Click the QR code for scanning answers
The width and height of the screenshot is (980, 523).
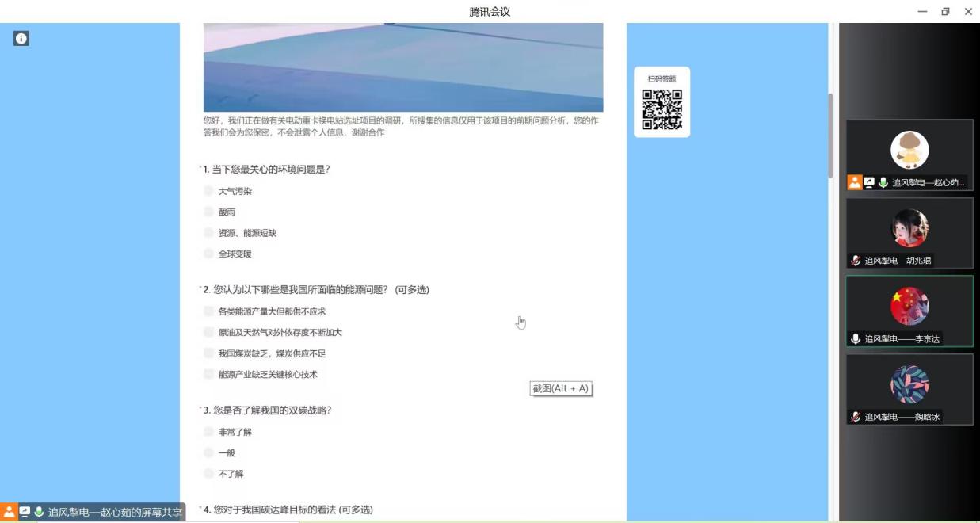click(x=662, y=109)
